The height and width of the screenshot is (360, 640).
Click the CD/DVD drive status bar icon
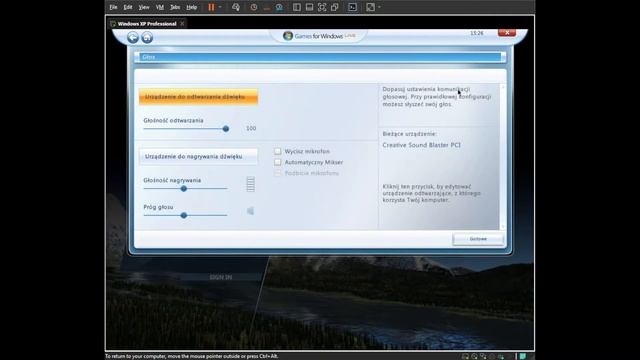point(474,356)
